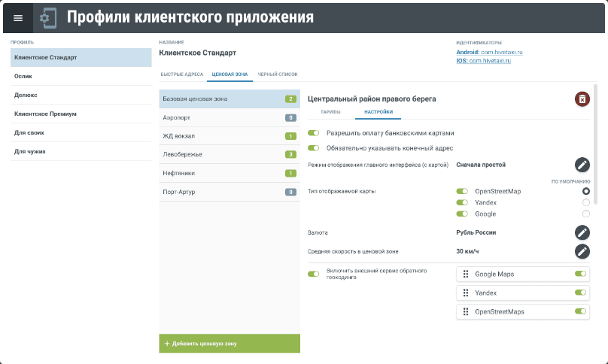Viewport: 608px width, 364px height.
Task: Delete the price zone with trash icon
Action: coord(582,99)
